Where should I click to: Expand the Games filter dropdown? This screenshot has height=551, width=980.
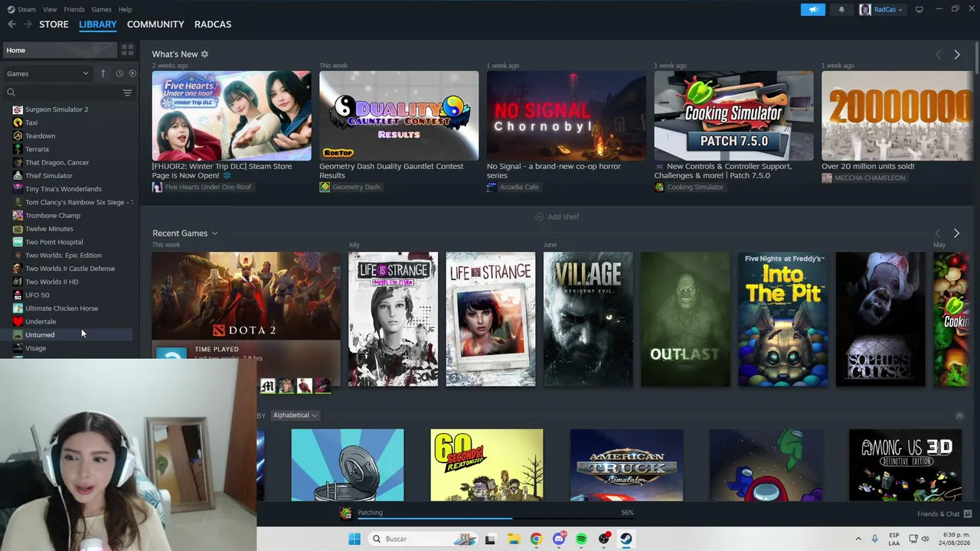(x=47, y=73)
